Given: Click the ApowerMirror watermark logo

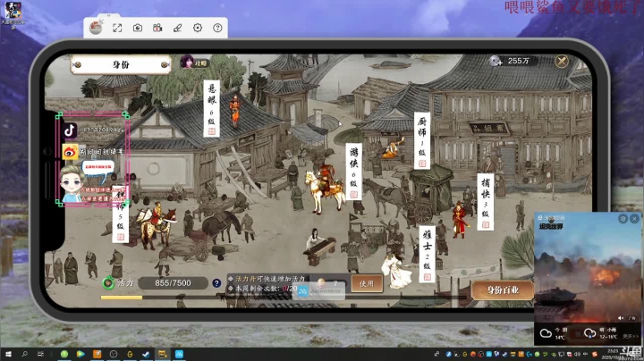Looking at the screenshot, I should [x=303, y=290].
